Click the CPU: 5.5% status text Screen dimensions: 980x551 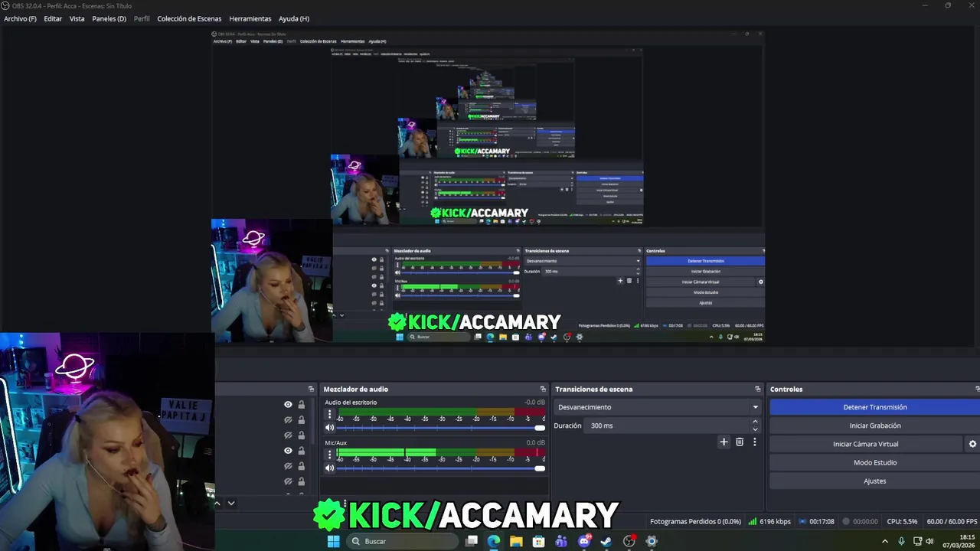click(x=902, y=521)
